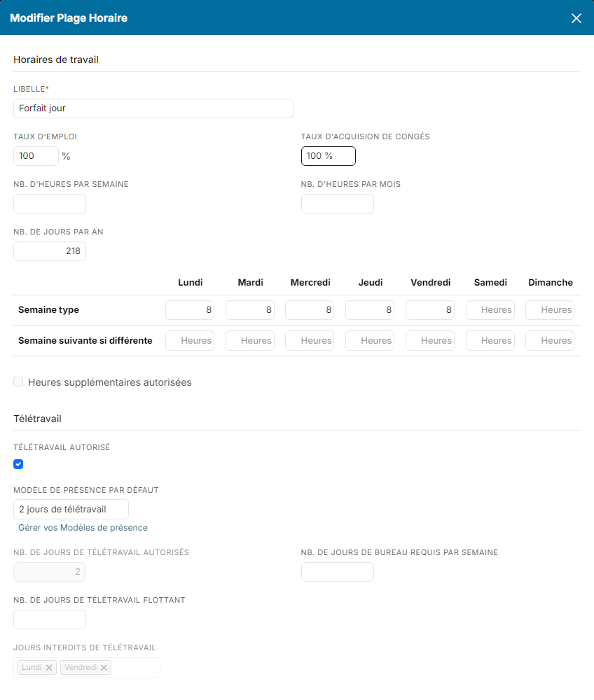Click Semaine suivante Mercredi hours field
This screenshot has width=594, height=700.
[310, 341]
